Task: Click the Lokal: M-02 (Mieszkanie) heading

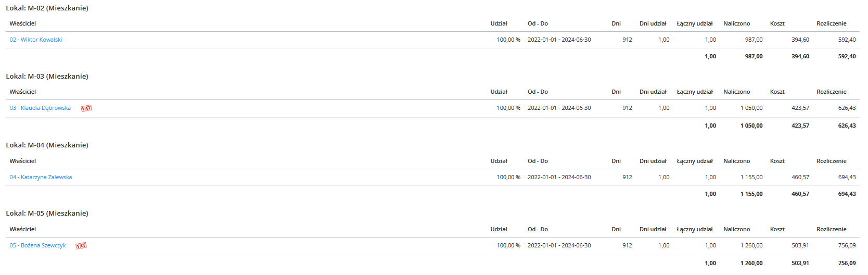Action: 47,8
